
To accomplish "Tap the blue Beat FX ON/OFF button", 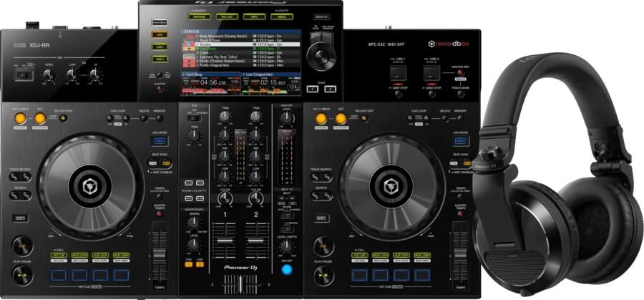I will (287, 270).
